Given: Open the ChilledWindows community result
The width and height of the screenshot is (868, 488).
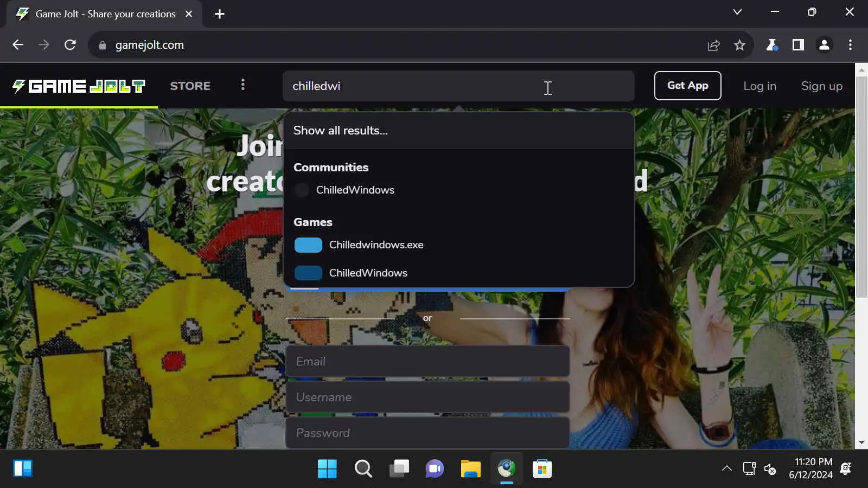Looking at the screenshot, I should coord(458,190).
